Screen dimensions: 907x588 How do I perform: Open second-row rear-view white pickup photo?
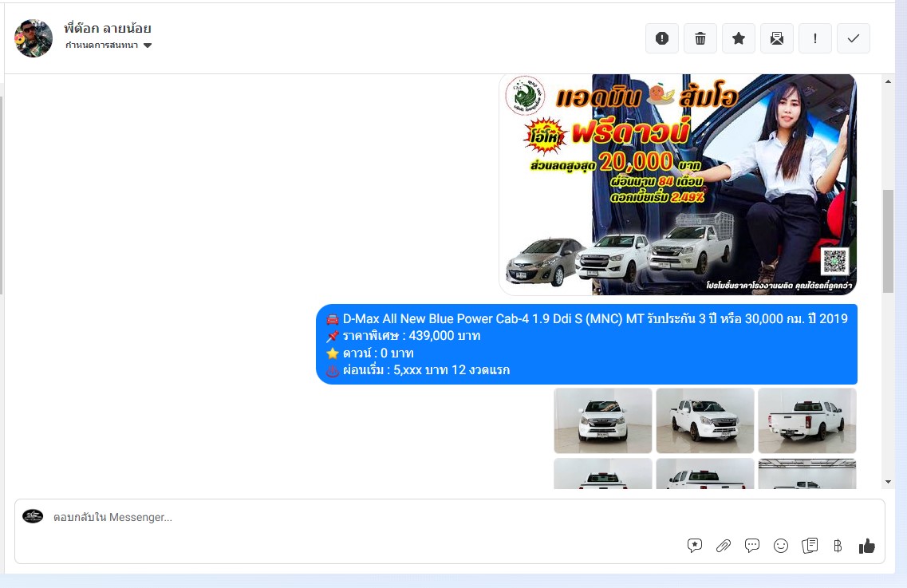[603, 474]
